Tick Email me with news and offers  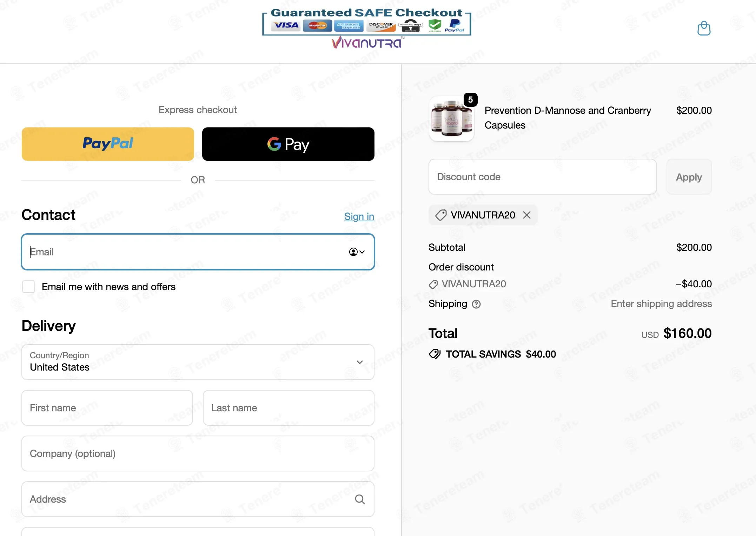28,287
